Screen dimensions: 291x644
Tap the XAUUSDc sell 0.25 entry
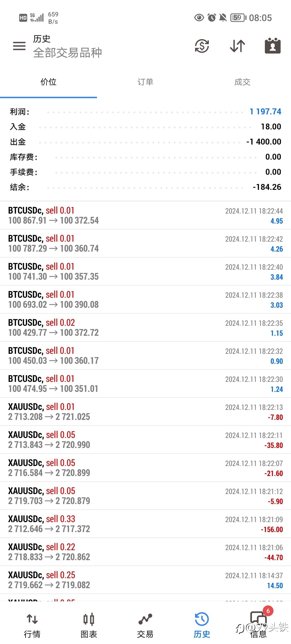(145, 580)
